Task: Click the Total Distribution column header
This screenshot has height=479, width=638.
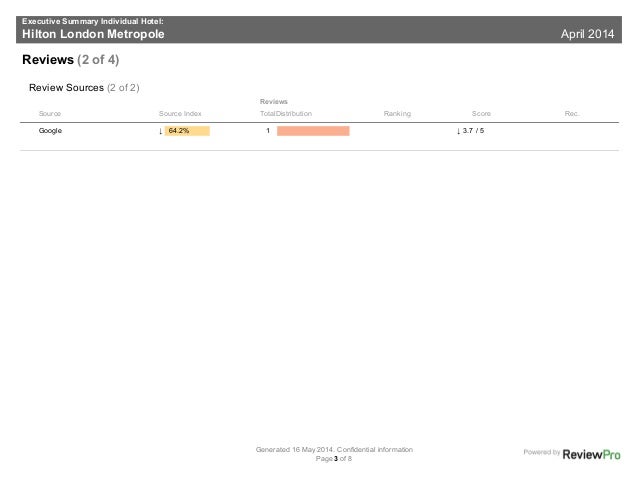Action: pos(286,114)
